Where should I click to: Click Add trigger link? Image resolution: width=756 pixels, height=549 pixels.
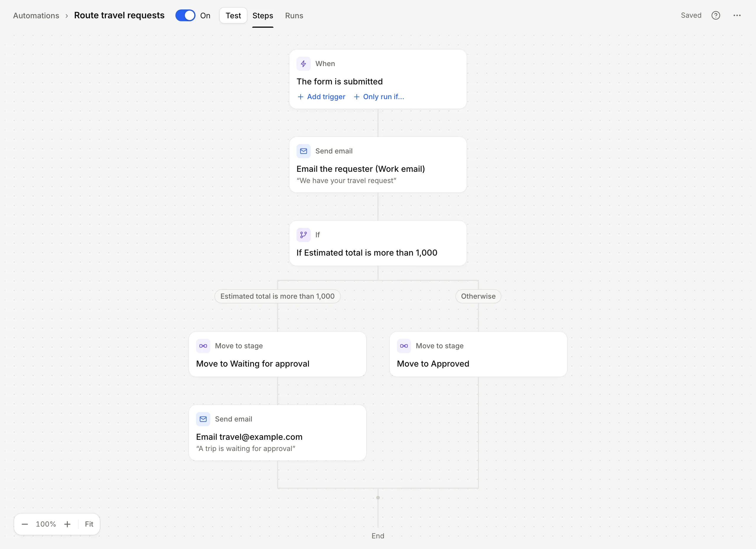pyautogui.click(x=321, y=97)
